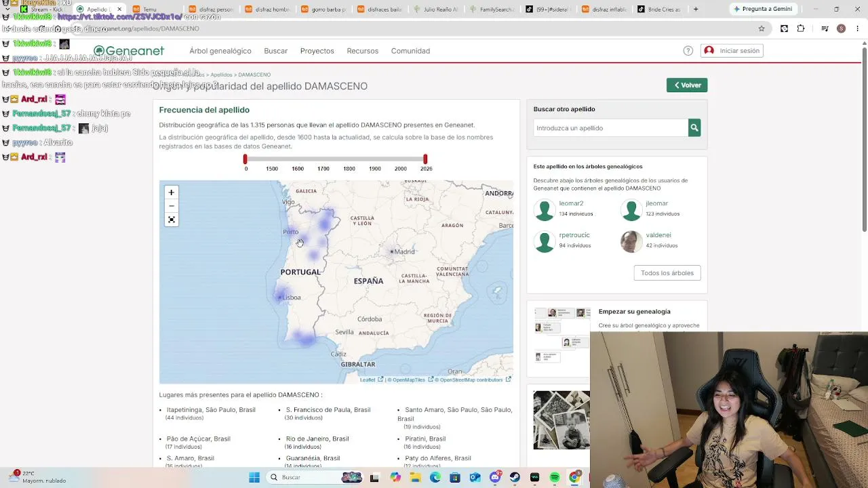Click Chrome icon in taskbar
Screen dimensions: 868x488
click(x=574, y=477)
